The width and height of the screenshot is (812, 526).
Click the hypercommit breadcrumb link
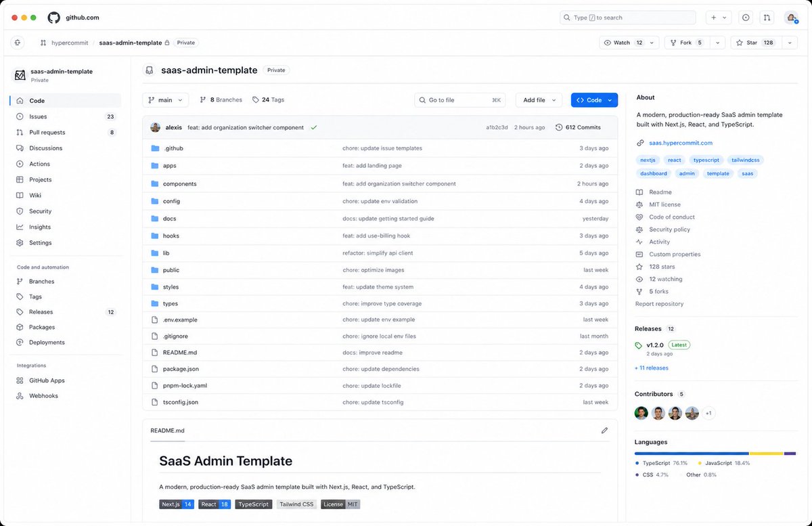[x=70, y=43]
